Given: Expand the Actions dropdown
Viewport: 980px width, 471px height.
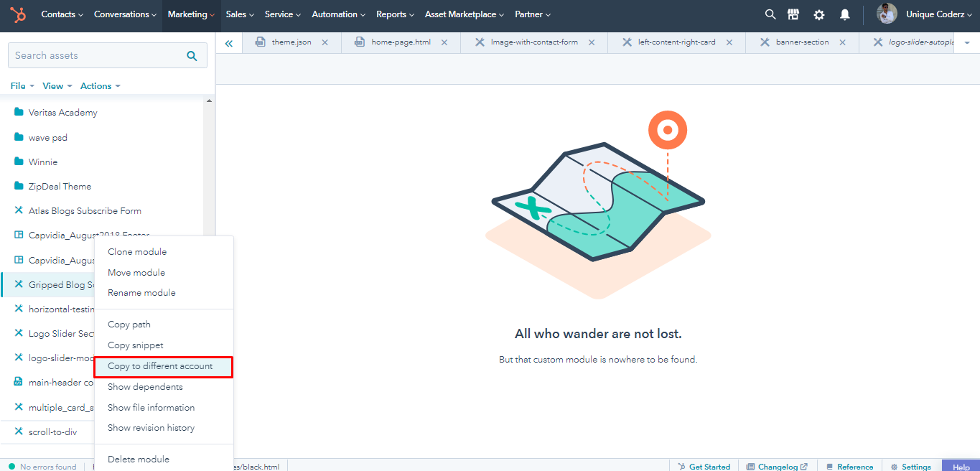Looking at the screenshot, I should [x=100, y=86].
